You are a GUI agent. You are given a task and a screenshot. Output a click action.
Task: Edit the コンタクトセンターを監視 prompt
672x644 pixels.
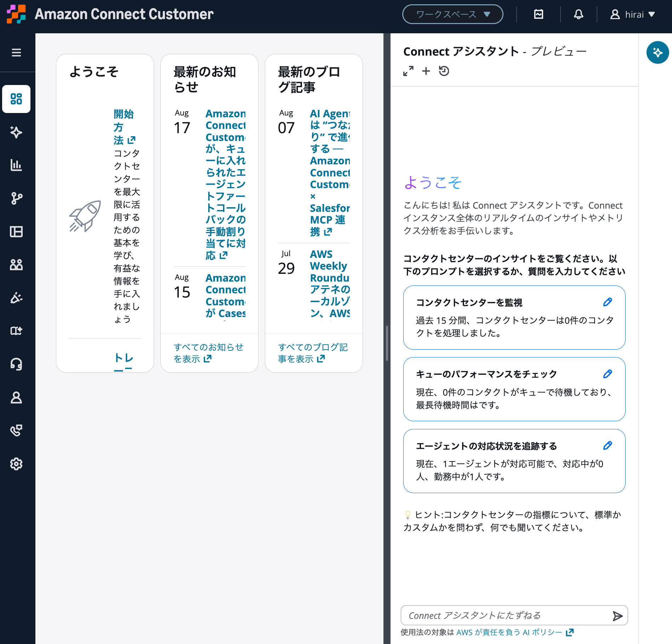(x=608, y=302)
